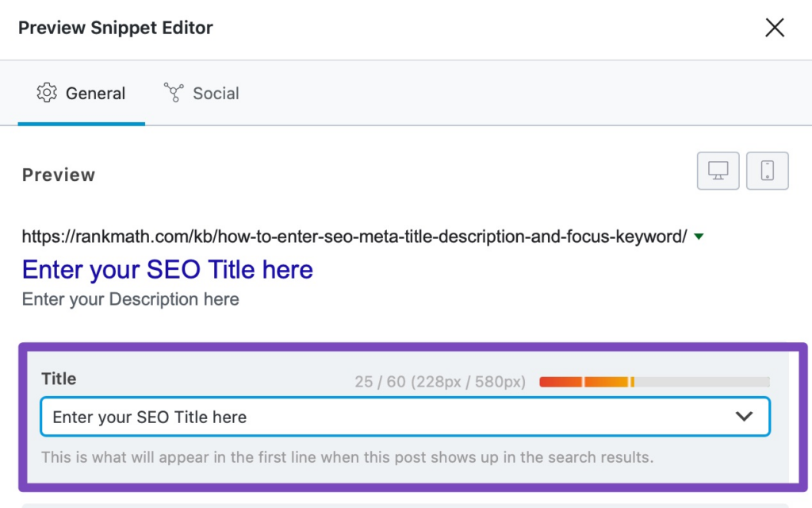Close the Preview Snippet Editor
Screen dimensions: 812x508
tap(775, 28)
